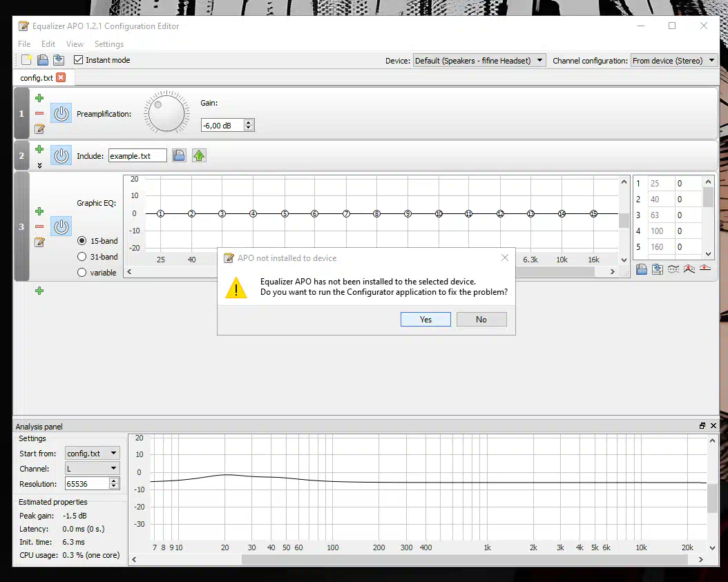Open the Channel configuration dropdown
Screen dimensions: 728x582
click(675, 60)
